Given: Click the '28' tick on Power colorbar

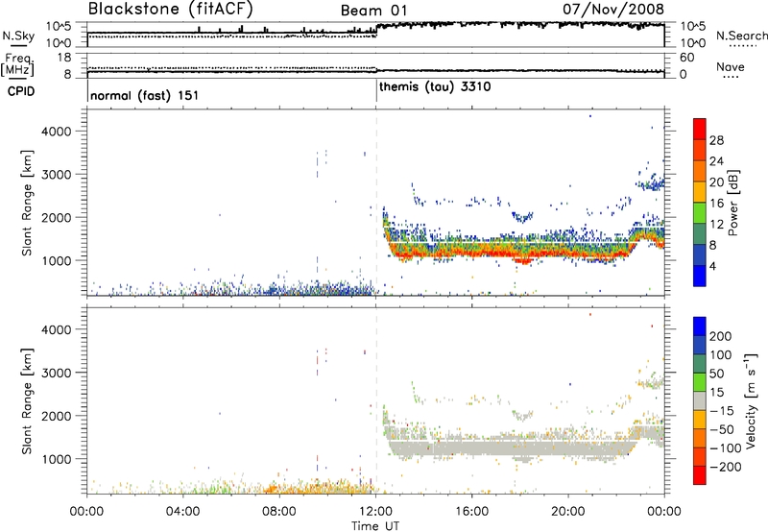Looking at the screenshot, I should click(716, 140).
